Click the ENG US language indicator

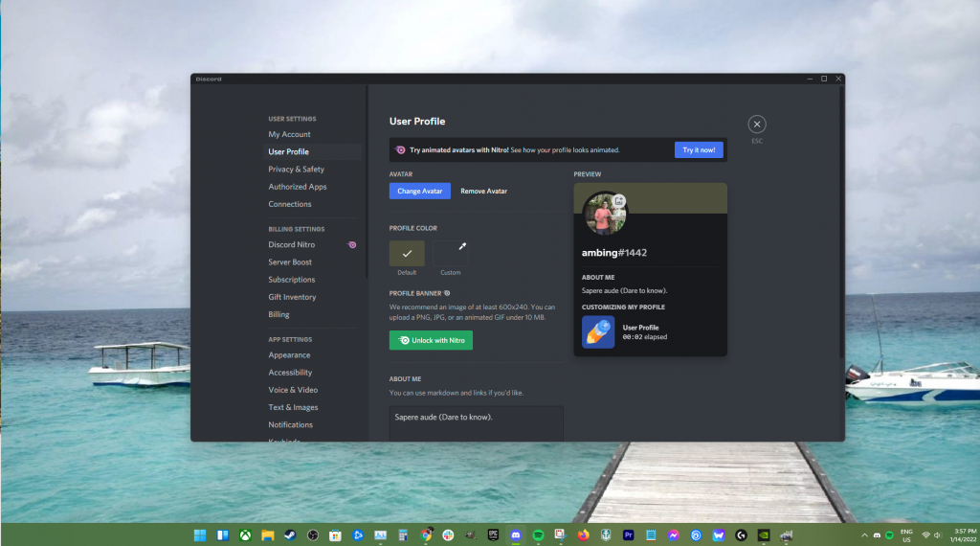[x=906, y=535]
